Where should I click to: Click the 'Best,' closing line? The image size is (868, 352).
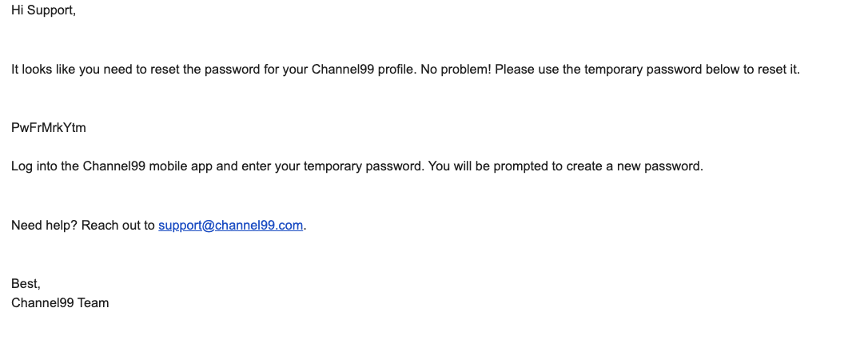(26, 284)
